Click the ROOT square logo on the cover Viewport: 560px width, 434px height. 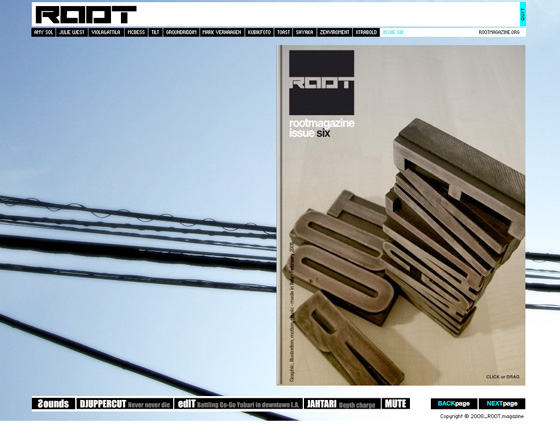tap(321, 83)
